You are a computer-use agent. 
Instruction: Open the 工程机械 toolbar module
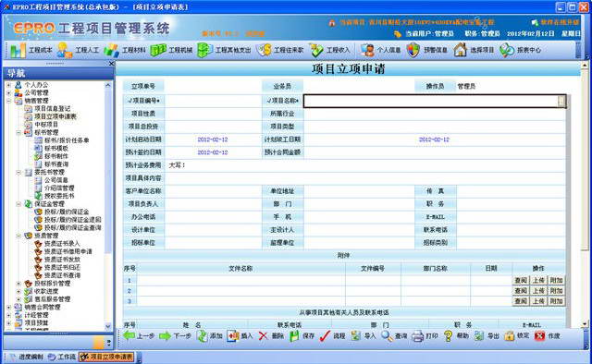pyautogui.click(x=171, y=50)
